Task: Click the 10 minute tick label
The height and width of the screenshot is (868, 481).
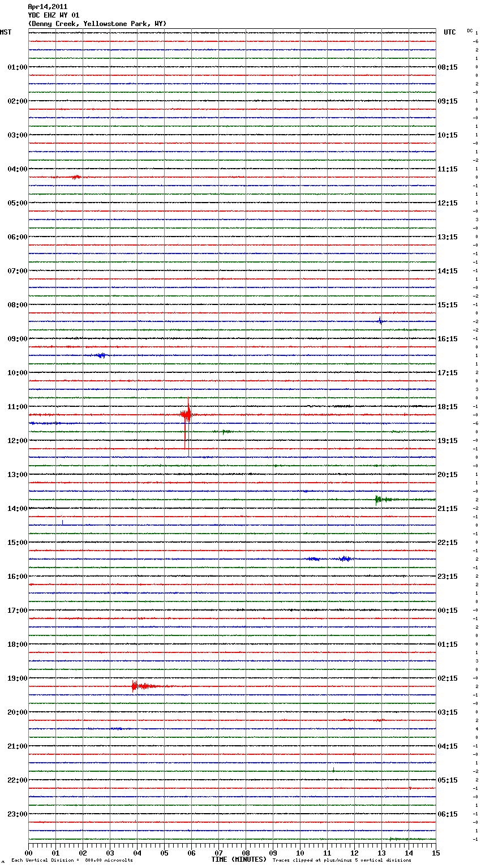Action: click(x=300, y=853)
